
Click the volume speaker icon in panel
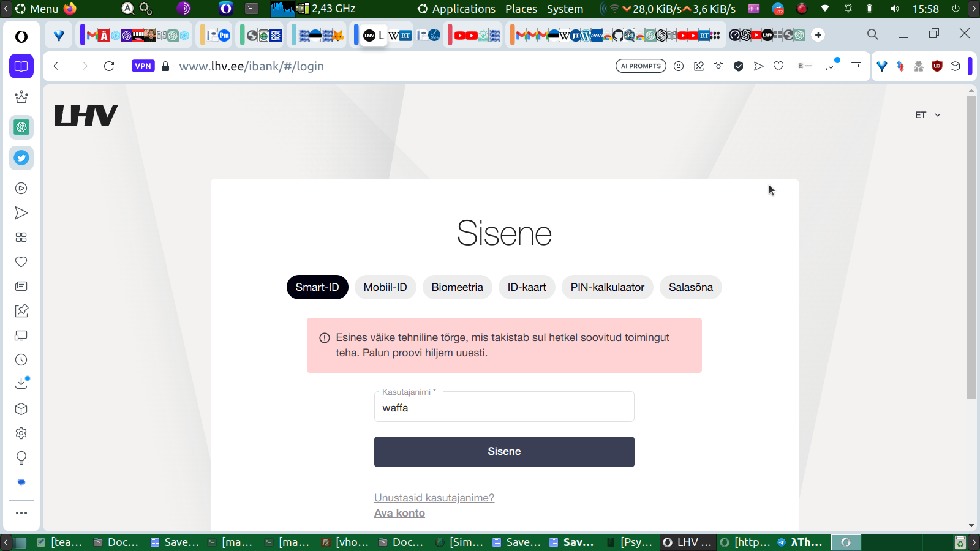(895, 9)
